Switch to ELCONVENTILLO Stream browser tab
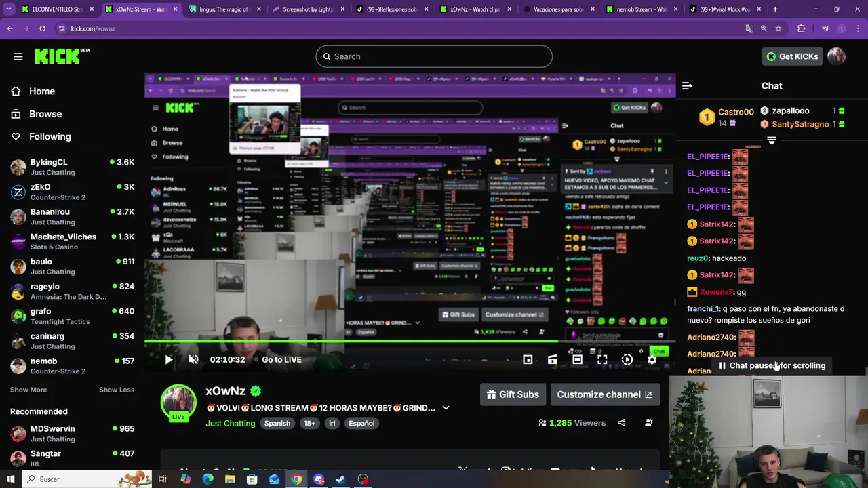 click(x=58, y=9)
